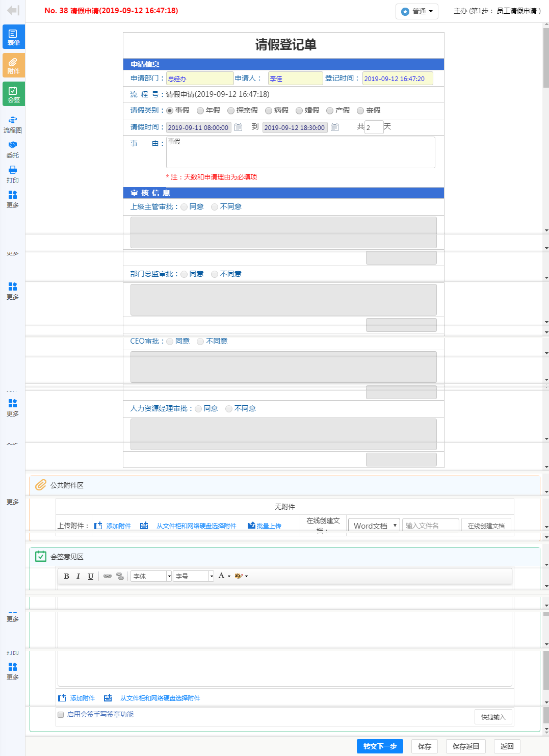Toggle italic formatting in editor toolbar

click(78, 576)
